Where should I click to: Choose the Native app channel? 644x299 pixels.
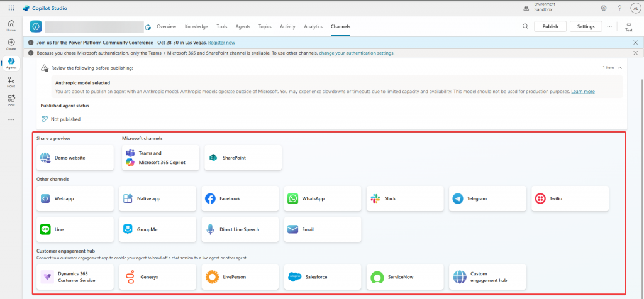click(x=158, y=198)
